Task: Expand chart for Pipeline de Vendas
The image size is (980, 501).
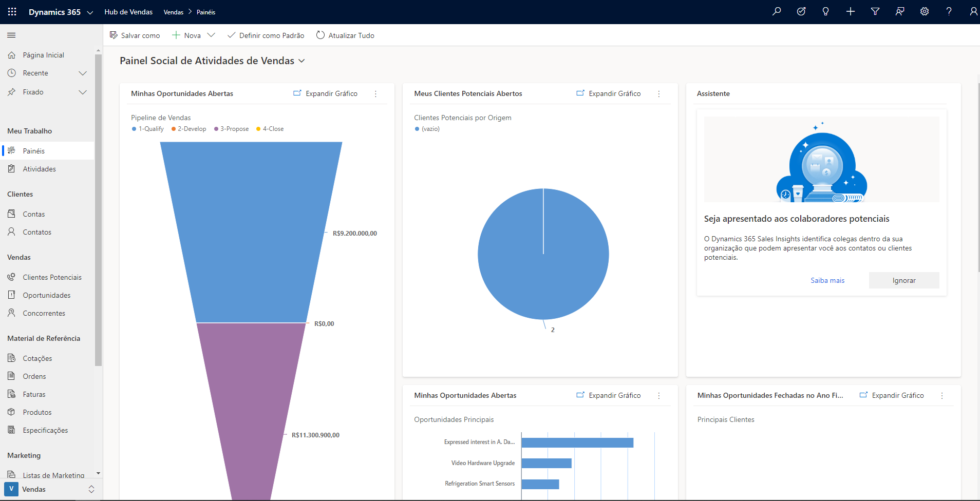Action: [x=325, y=93]
